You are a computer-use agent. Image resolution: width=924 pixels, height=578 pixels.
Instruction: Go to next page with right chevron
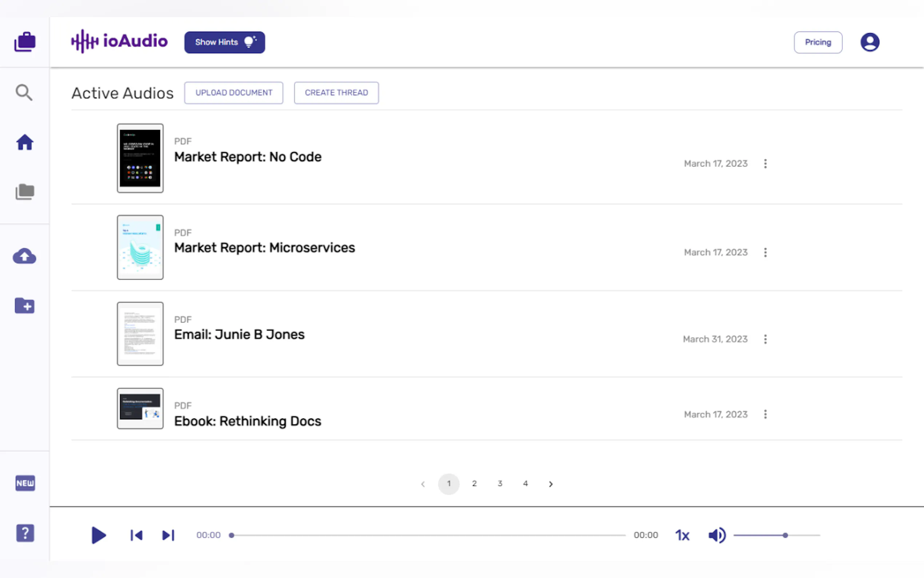550,484
